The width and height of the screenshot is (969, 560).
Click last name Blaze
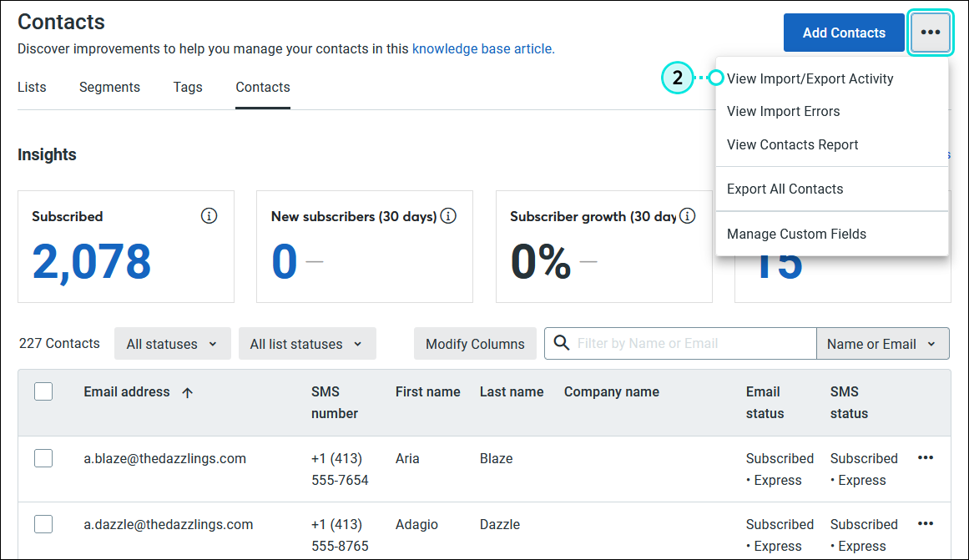(x=497, y=459)
